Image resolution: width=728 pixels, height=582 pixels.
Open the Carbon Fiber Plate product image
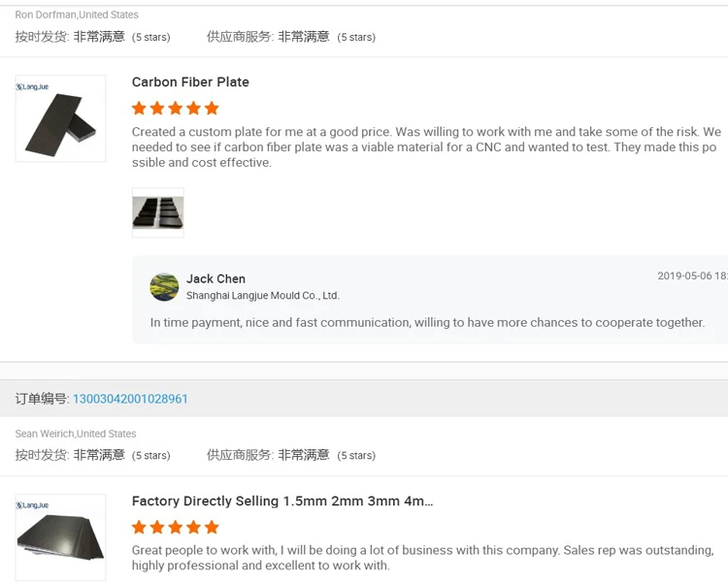click(x=60, y=118)
